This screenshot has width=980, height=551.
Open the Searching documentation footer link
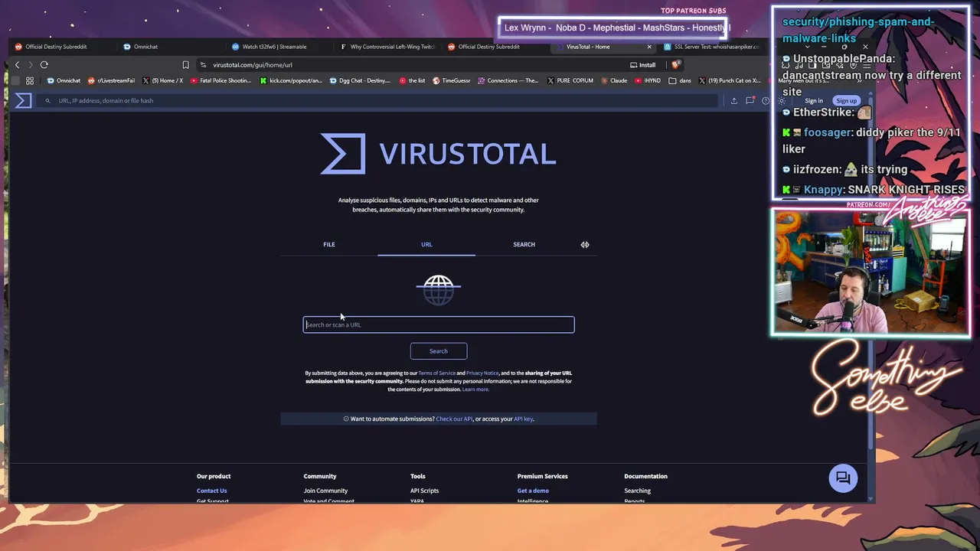[638, 491]
